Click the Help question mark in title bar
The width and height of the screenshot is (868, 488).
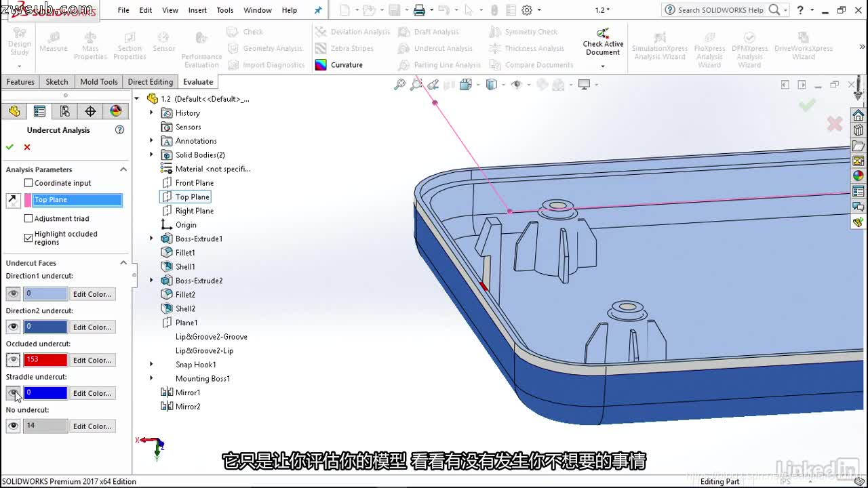[801, 10]
